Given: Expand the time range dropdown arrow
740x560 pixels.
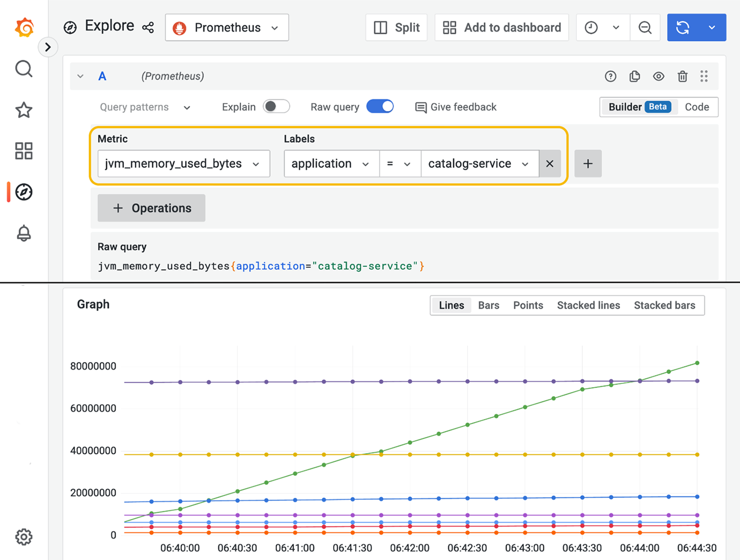Looking at the screenshot, I should pyautogui.click(x=616, y=27).
